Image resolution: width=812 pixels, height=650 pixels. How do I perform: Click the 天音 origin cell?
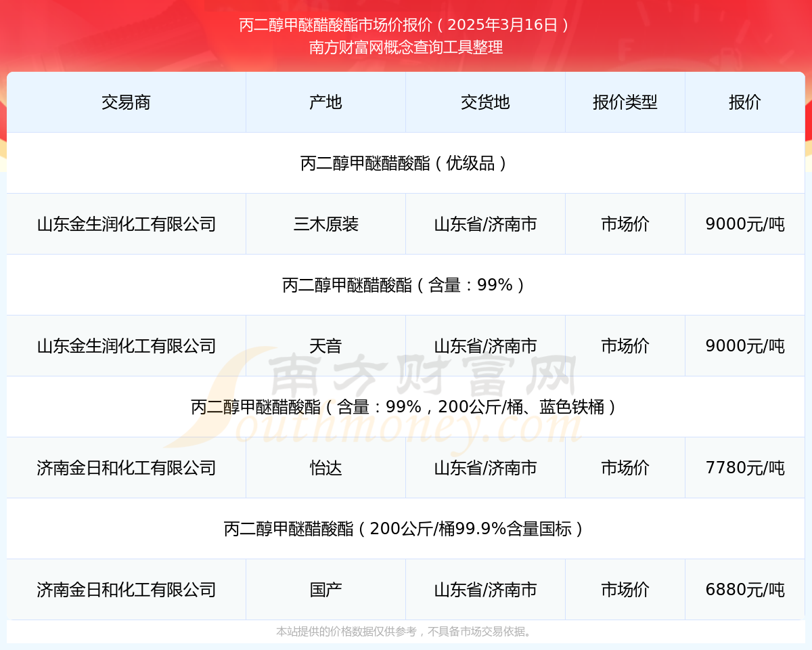click(x=325, y=346)
